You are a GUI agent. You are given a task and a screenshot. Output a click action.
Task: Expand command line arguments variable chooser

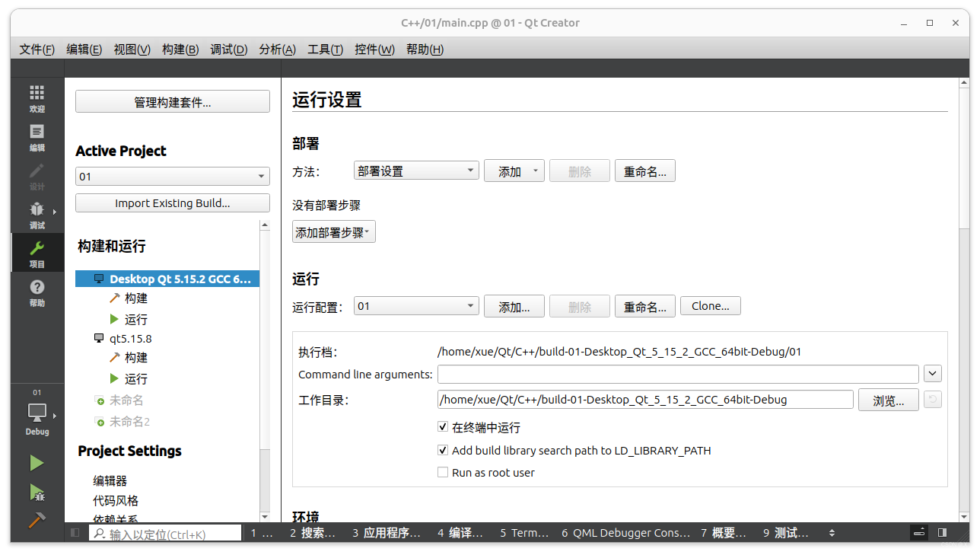[933, 374]
